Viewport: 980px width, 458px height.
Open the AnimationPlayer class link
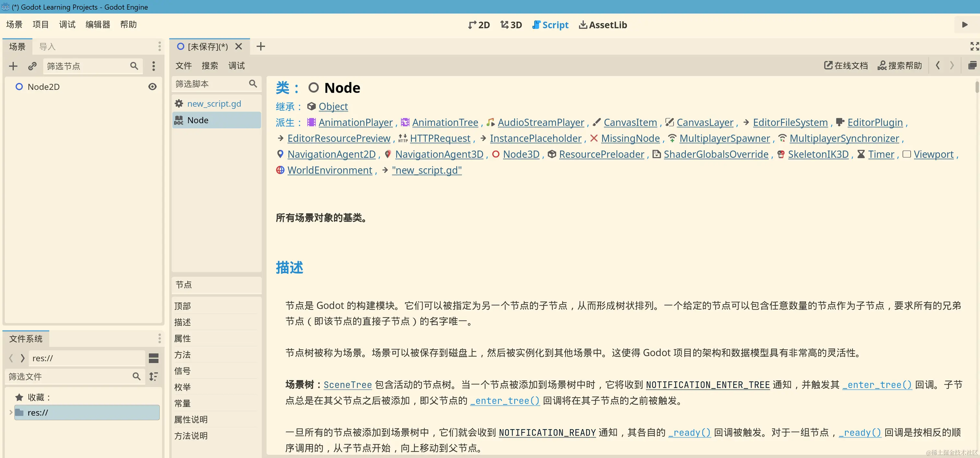pyautogui.click(x=355, y=123)
